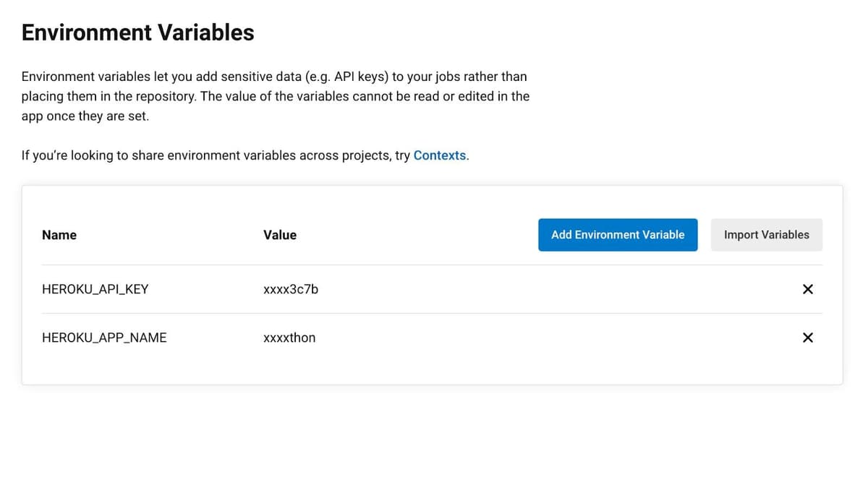Select the HEROKU_APP_NAME variable name
This screenshot has width=868, height=482.
[x=104, y=337]
